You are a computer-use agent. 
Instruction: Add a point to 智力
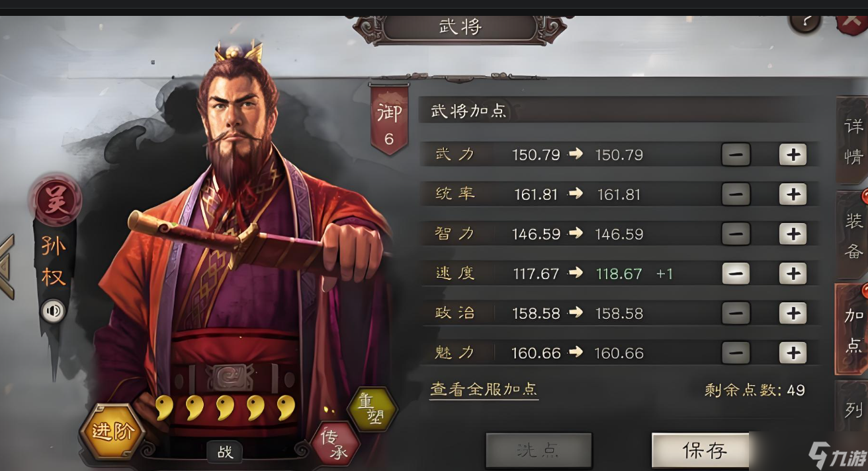[793, 234]
